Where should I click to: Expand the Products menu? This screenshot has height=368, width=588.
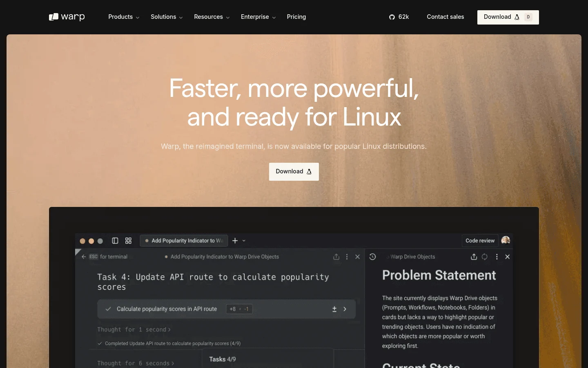[124, 17]
